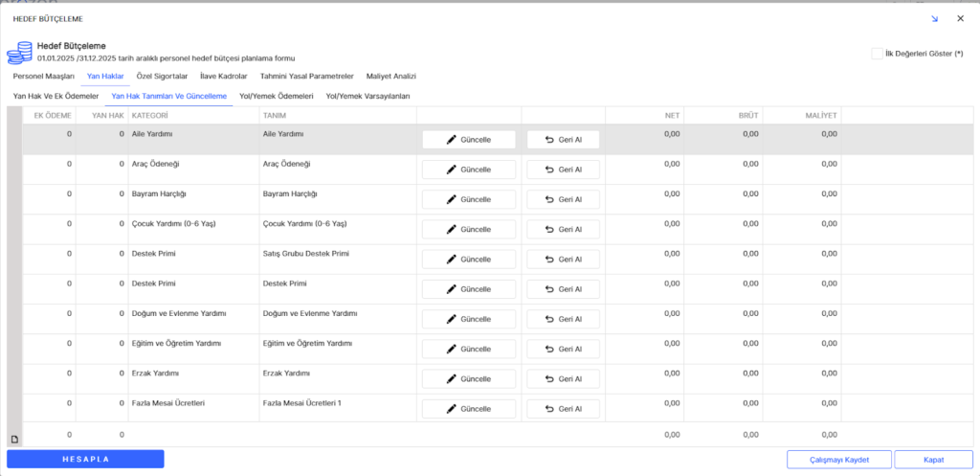Click Geri Al for Doğum ve Evlenme Yardımı

click(x=563, y=319)
